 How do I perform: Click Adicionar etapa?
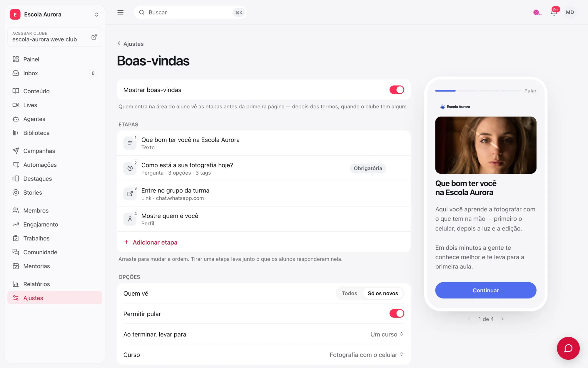[x=151, y=242]
